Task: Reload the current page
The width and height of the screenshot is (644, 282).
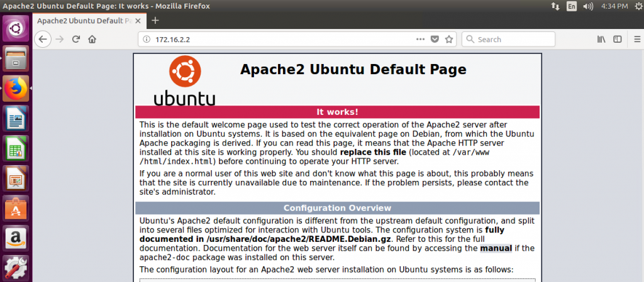Action: [x=75, y=40]
